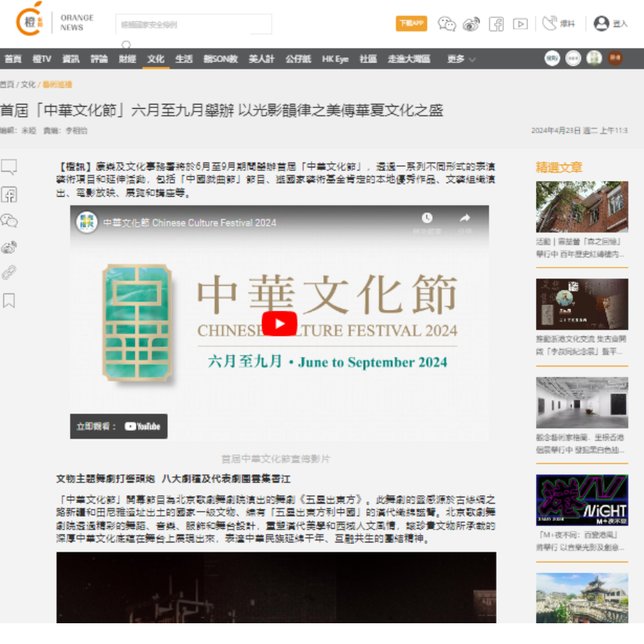Open 美人計 navigation item
The width and height of the screenshot is (644, 644).
click(x=261, y=59)
